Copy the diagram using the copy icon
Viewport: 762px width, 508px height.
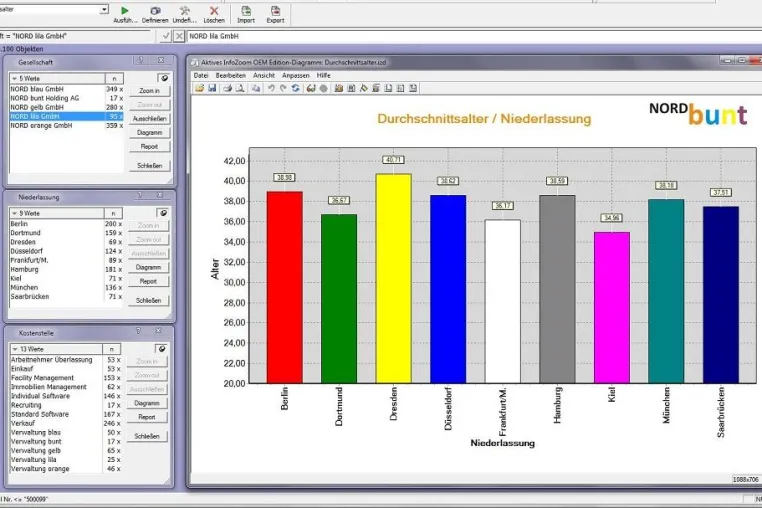255,88
